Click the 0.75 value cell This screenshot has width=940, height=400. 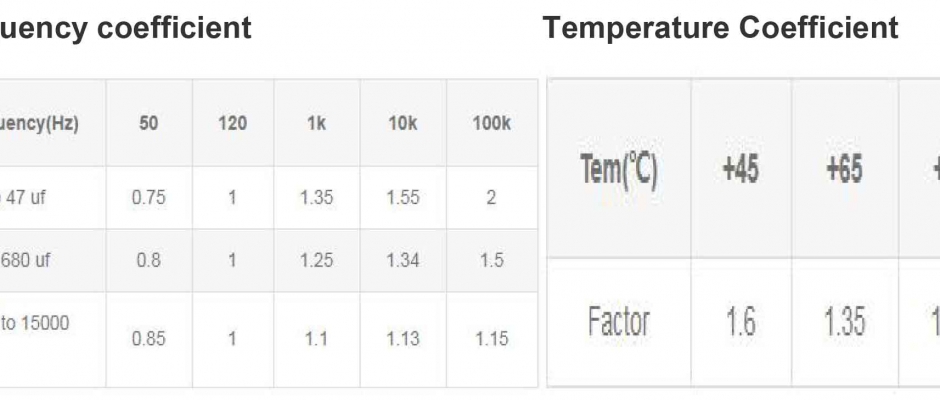148,198
